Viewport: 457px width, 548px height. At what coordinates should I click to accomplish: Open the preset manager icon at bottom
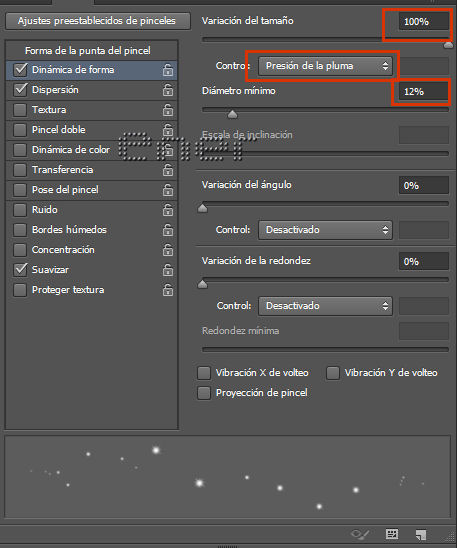pyautogui.click(x=392, y=534)
